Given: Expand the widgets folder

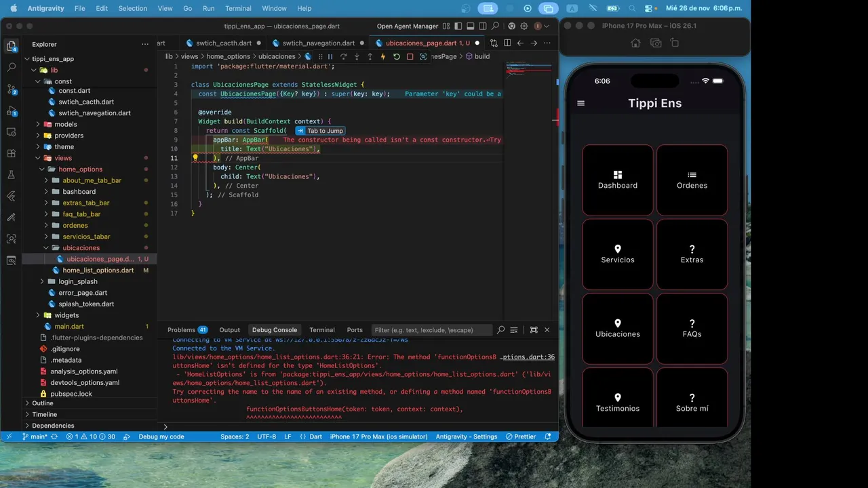Looking at the screenshot, I should click(x=66, y=315).
